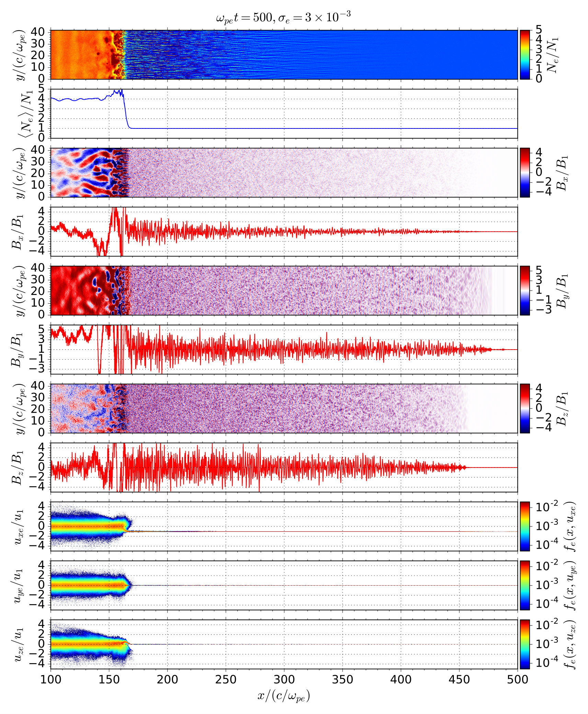Click the Bx/B1 colorbar strip
Image resolution: width=588 pixels, height=714 pixels.
coord(525,172)
